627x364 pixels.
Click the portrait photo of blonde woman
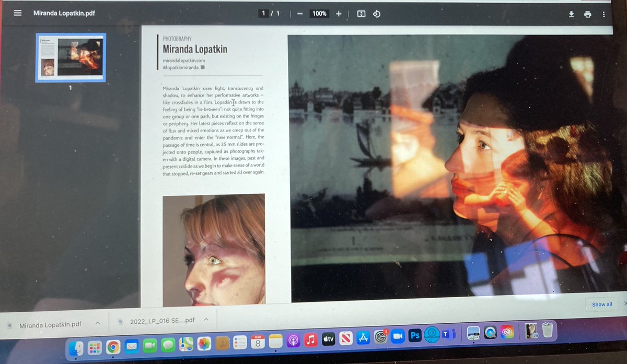click(214, 250)
